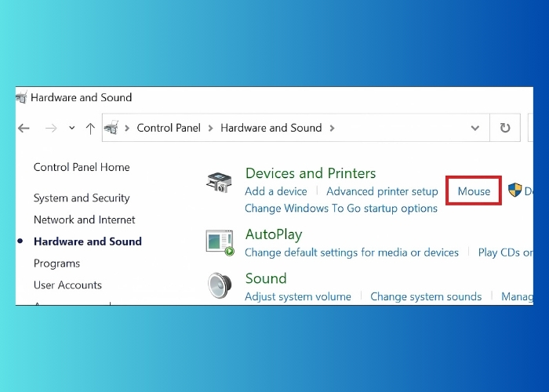Open Advanced printer setup

coord(382,191)
